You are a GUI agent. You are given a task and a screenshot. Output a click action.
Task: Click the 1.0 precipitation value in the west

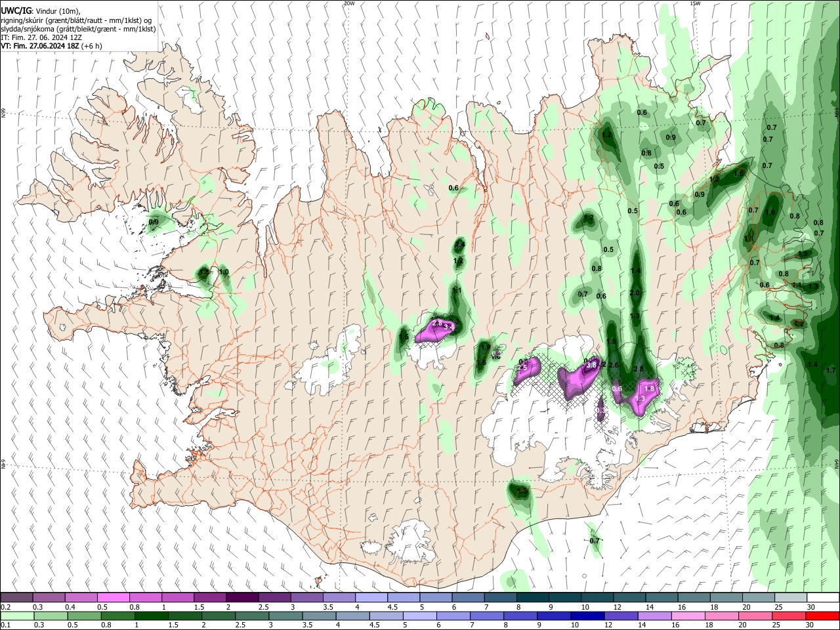pyautogui.click(x=224, y=272)
